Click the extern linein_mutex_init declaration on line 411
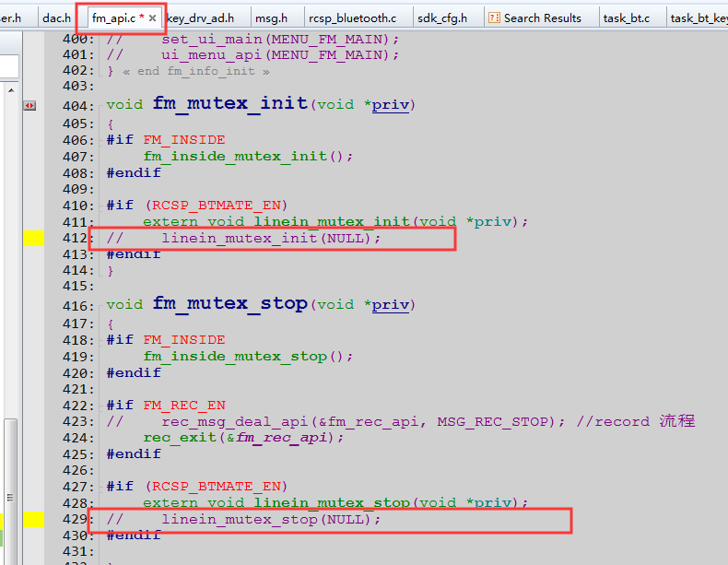The image size is (728, 565). 335,221
